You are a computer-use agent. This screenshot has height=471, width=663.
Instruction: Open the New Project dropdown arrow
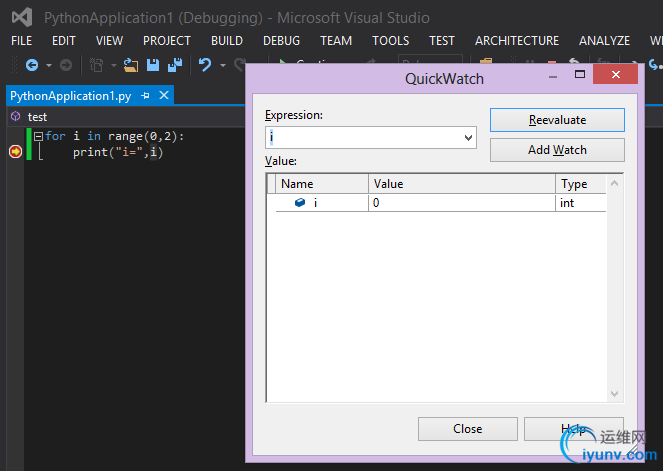[114, 66]
